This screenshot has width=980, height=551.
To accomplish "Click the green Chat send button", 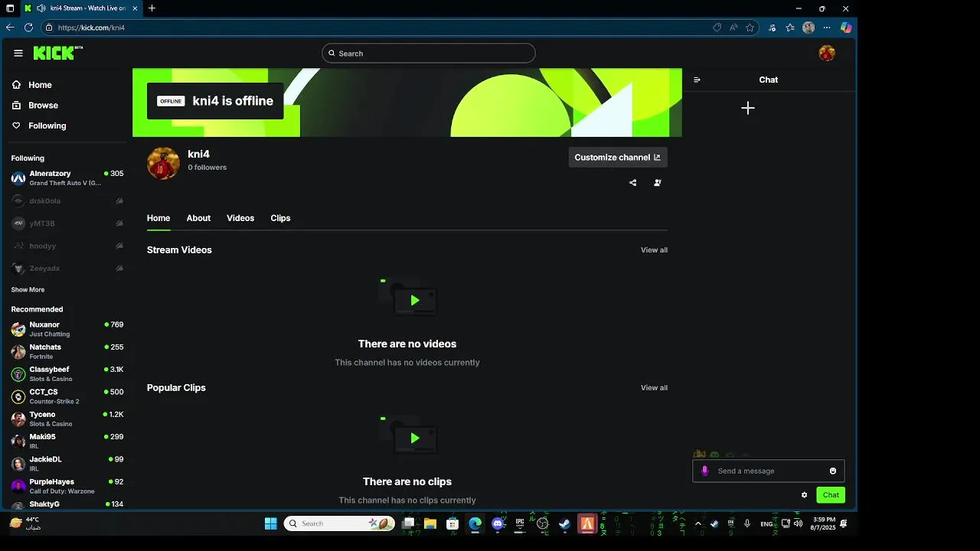I will (x=831, y=495).
